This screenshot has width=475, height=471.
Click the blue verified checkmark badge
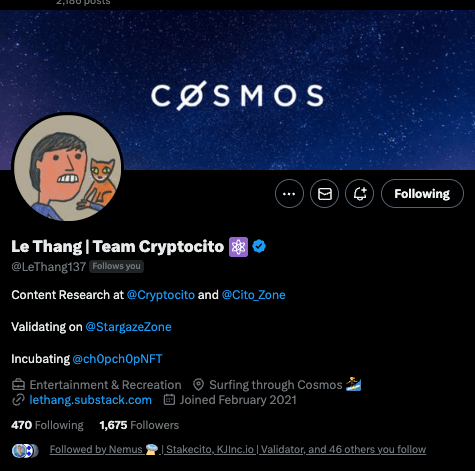tap(259, 246)
